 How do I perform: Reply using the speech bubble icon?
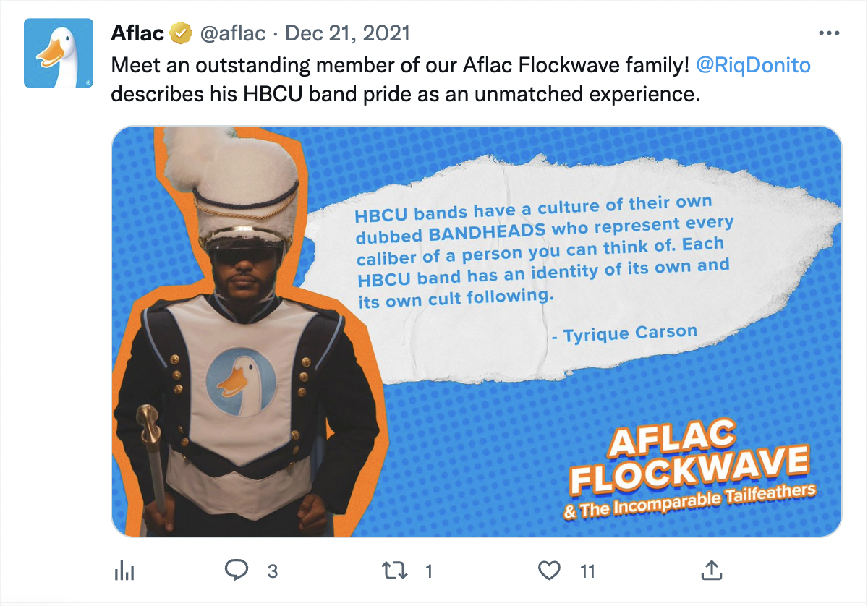[237, 571]
